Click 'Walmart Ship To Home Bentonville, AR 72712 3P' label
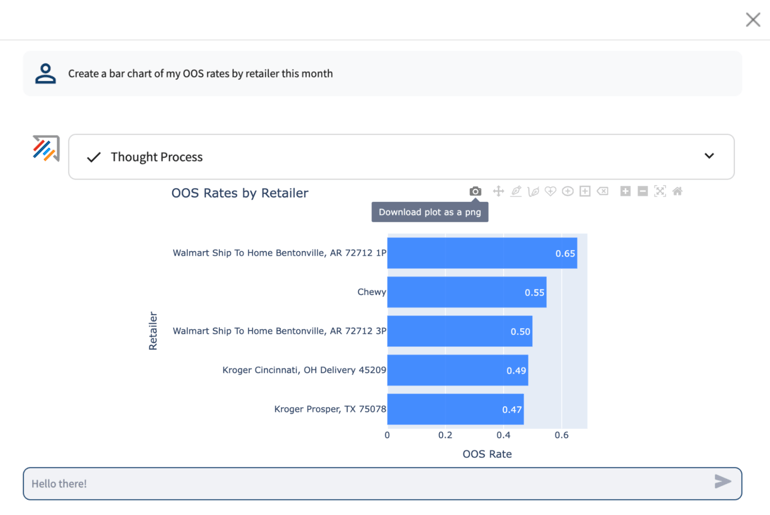Viewport: 770px width, 515px height. (x=279, y=331)
